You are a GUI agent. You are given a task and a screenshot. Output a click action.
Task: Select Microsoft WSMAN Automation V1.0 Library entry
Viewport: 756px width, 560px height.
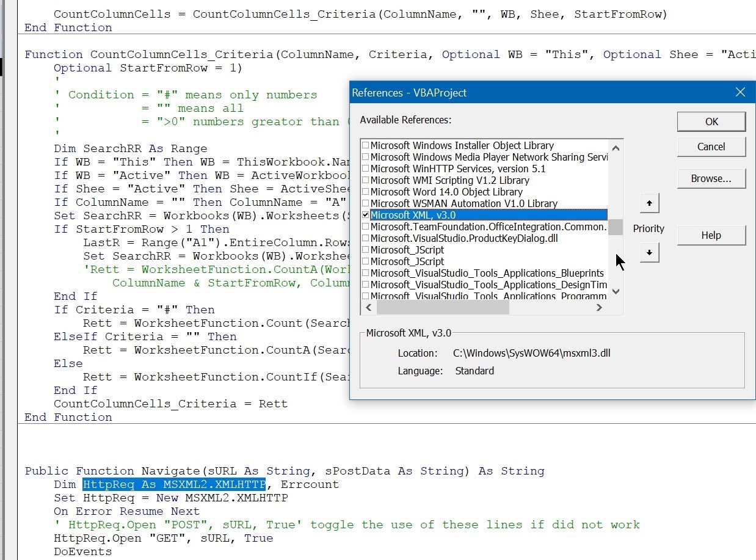pyautogui.click(x=463, y=203)
